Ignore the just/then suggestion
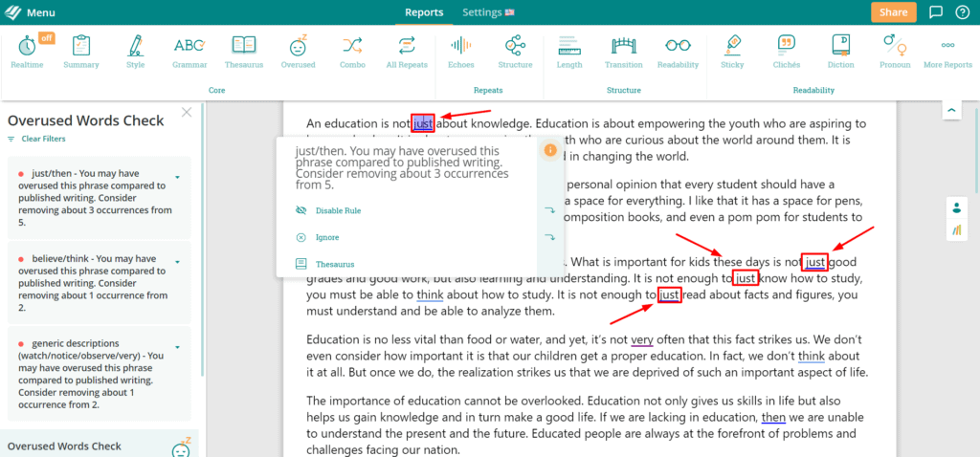 click(x=326, y=237)
